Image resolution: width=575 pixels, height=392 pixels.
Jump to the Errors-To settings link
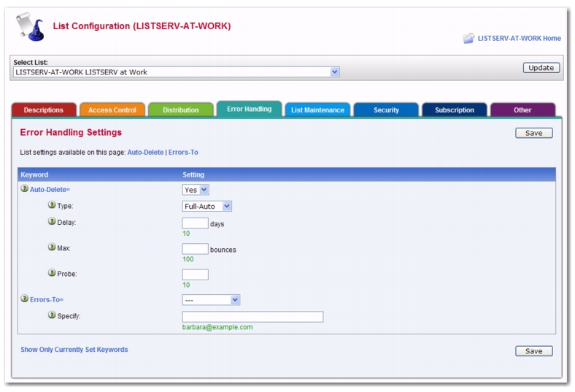tap(183, 152)
